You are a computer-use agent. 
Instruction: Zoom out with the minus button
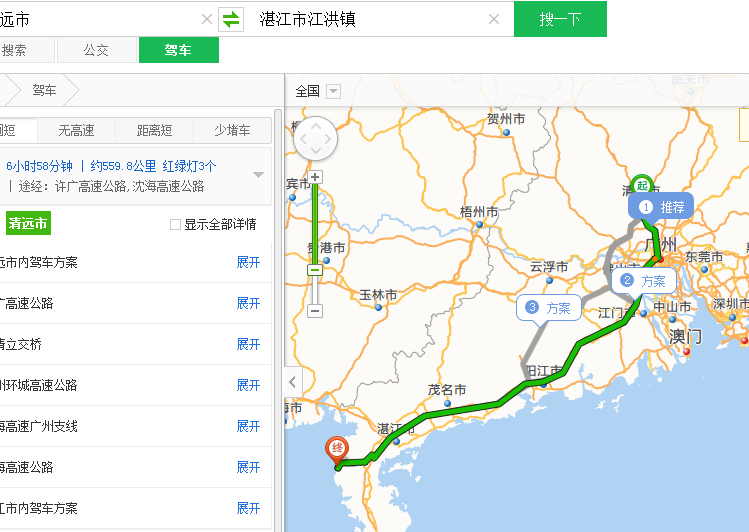315,311
